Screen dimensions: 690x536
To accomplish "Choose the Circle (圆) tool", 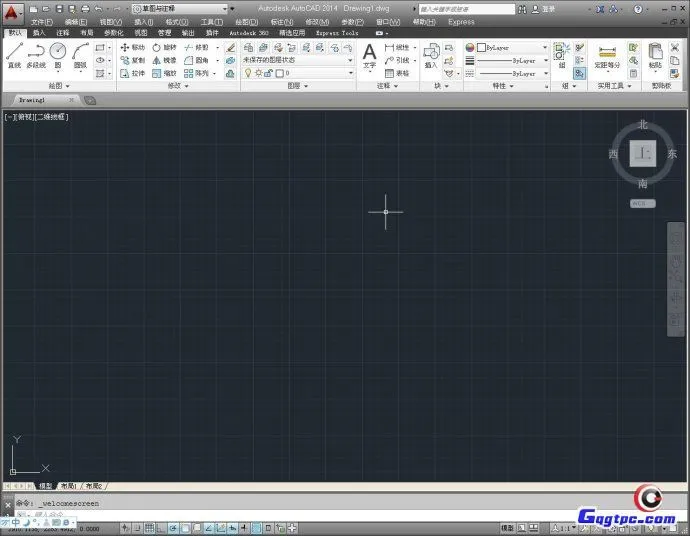I will 58,53.
